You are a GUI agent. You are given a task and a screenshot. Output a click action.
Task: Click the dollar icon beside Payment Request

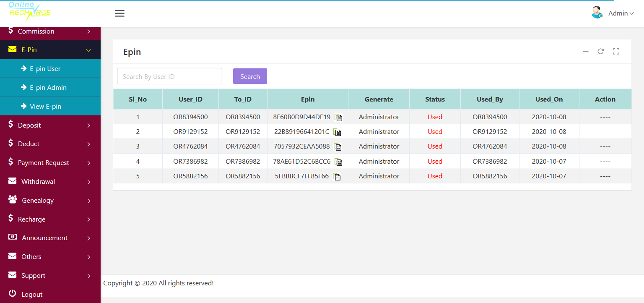tap(11, 162)
